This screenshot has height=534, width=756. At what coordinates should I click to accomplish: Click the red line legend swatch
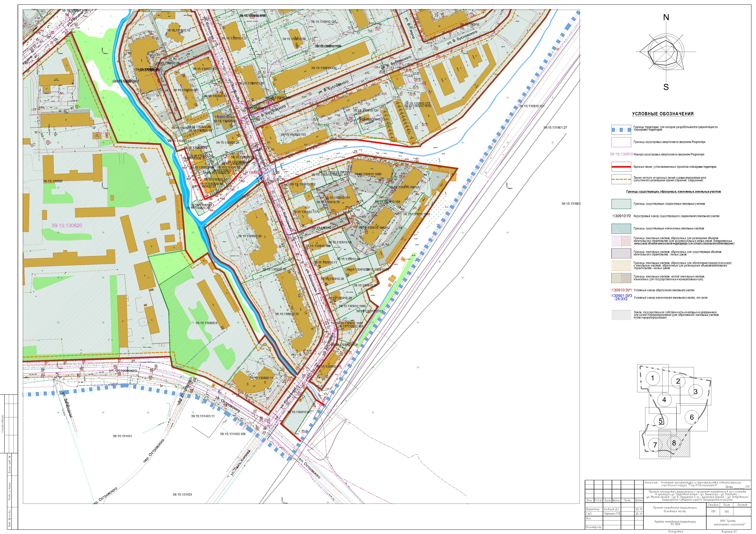pyautogui.click(x=621, y=167)
